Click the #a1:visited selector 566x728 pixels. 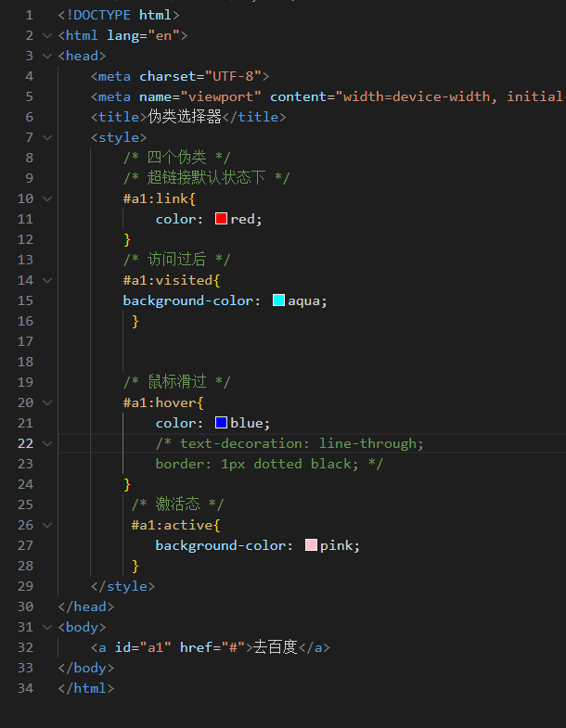click(168, 280)
